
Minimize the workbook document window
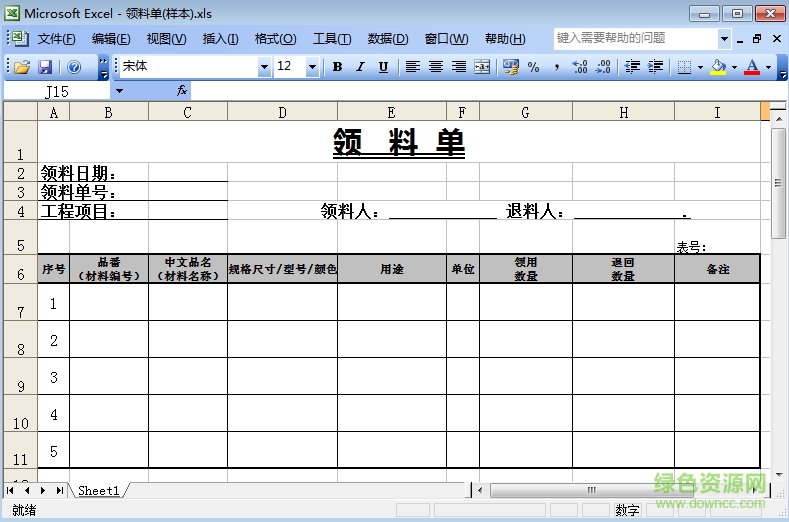740,39
